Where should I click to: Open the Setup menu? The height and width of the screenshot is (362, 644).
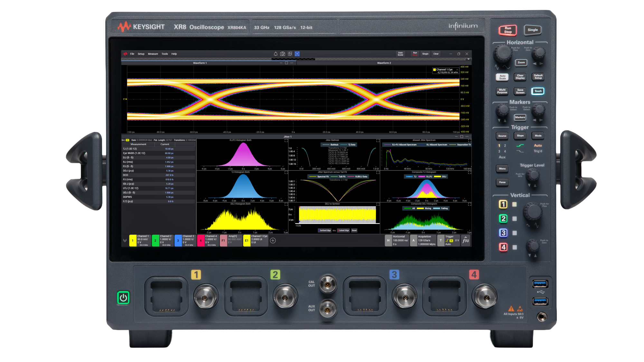[141, 54]
